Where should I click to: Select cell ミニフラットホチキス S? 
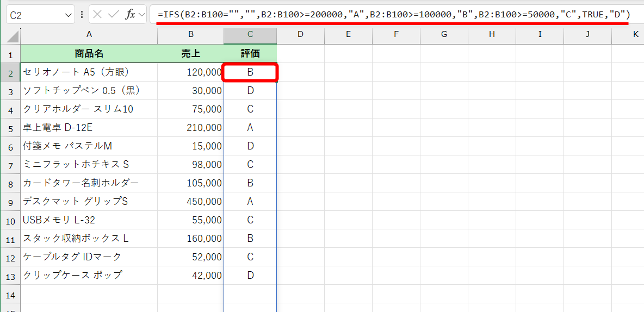tap(89, 165)
